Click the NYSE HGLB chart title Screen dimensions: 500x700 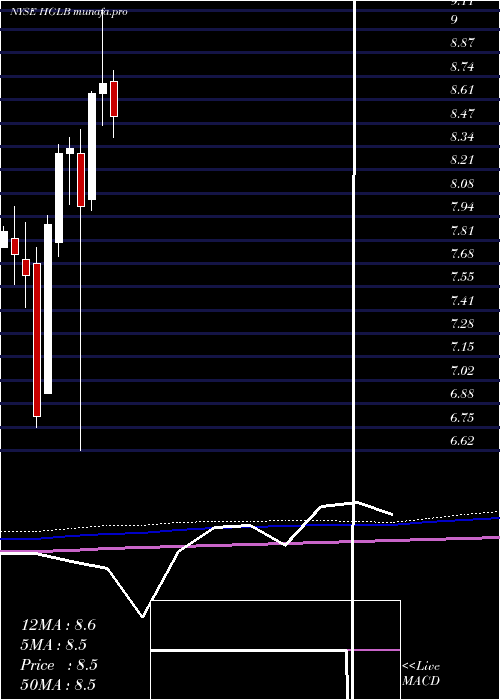click(x=69, y=11)
